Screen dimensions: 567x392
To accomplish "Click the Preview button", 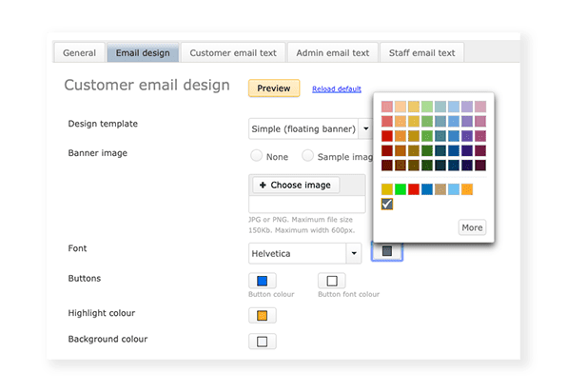I will pyautogui.click(x=274, y=88).
